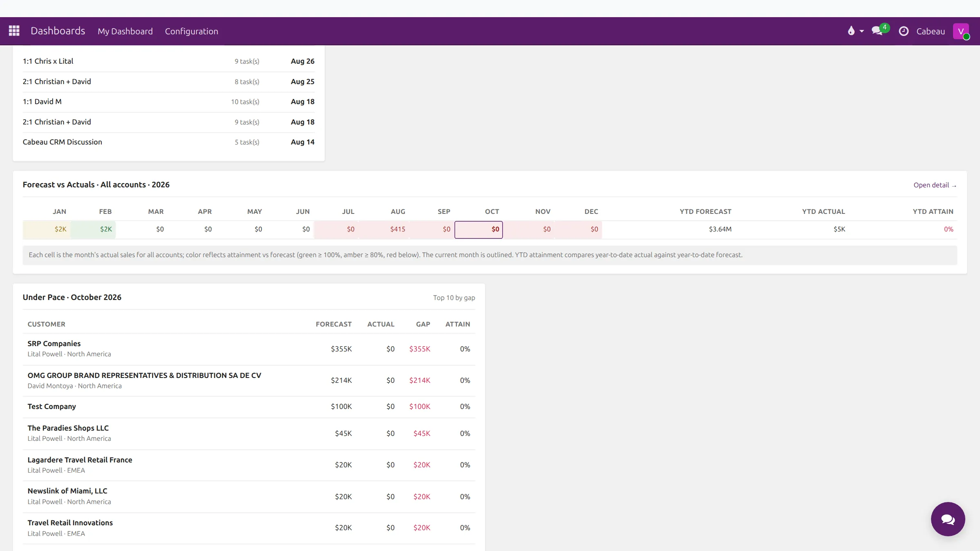Click the MAR $0 cell

(x=142, y=229)
